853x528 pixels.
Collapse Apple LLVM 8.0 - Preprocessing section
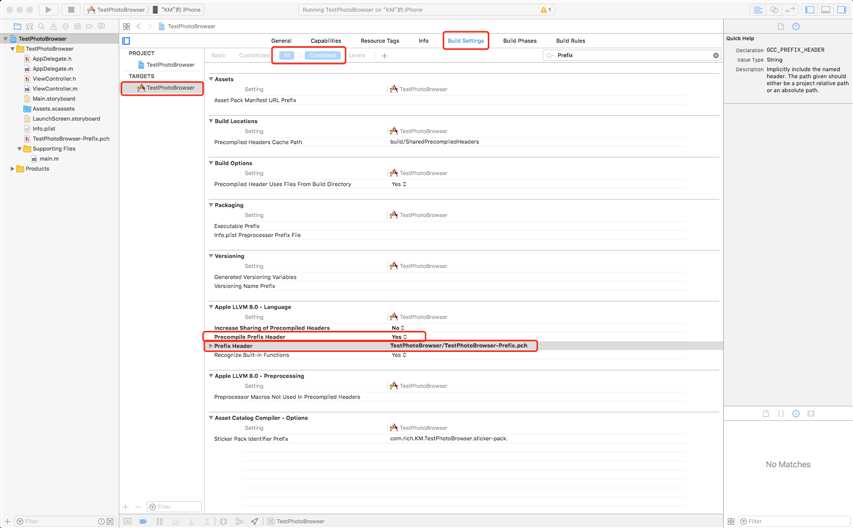[211, 376]
